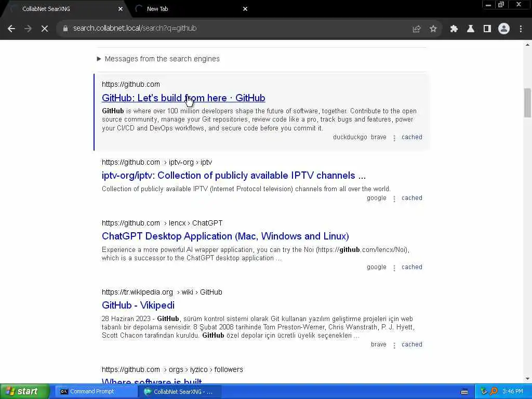
Task: Click brave engine label on Vikipedi result
Action: click(379, 344)
